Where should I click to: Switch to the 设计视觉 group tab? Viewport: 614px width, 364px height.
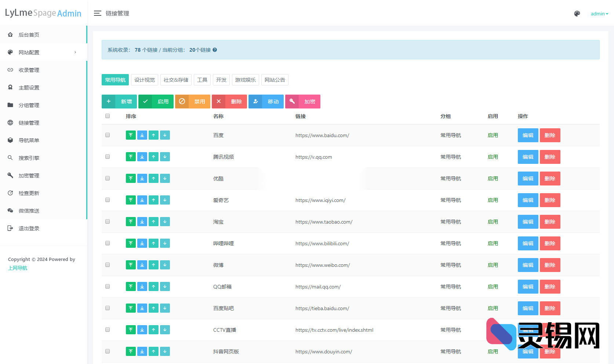click(x=145, y=80)
